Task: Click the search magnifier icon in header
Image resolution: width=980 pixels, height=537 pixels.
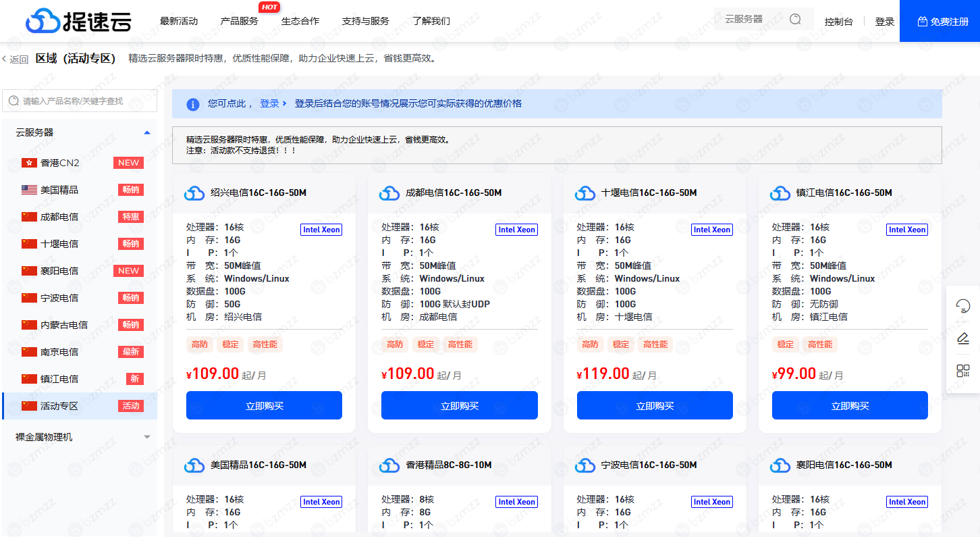Action: pyautogui.click(x=795, y=20)
